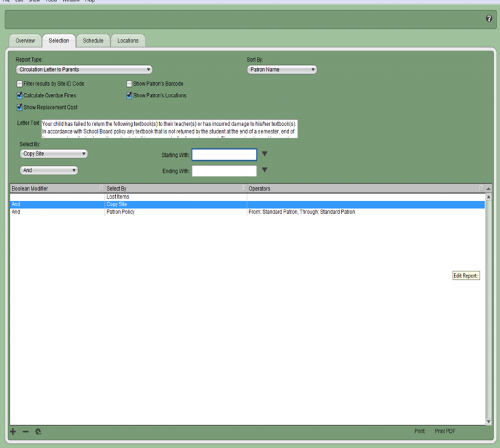The height and width of the screenshot is (448, 500).
Task: Open the Select By dropdown showing Copy Site
Action: (54, 154)
